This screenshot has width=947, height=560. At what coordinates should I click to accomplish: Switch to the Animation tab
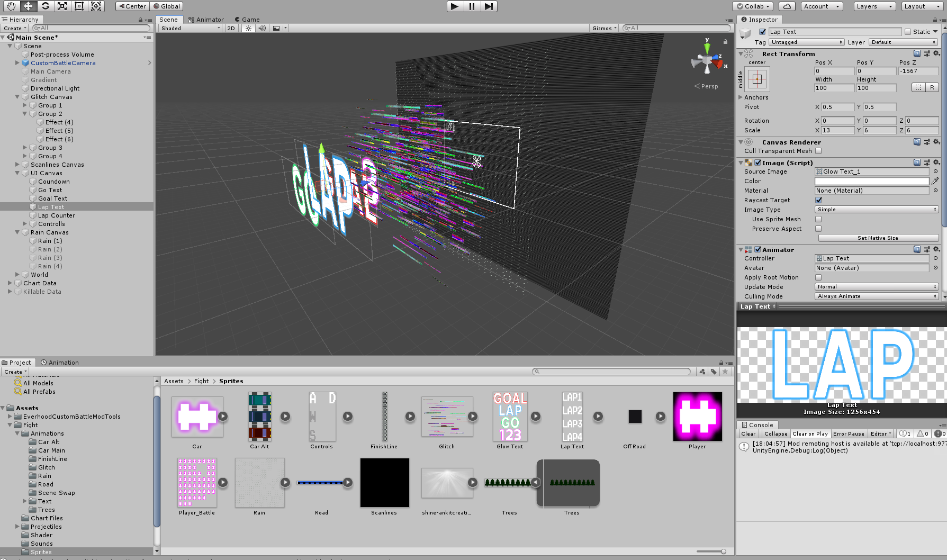pos(60,363)
